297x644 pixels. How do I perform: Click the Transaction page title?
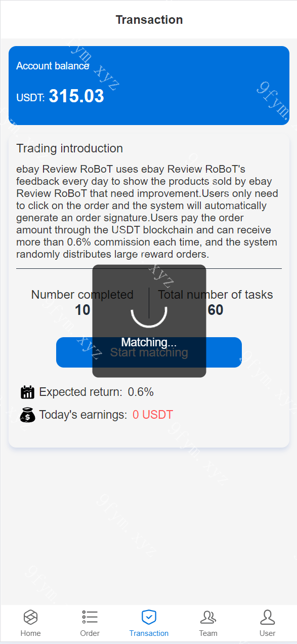pyautogui.click(x=149, y=20)
